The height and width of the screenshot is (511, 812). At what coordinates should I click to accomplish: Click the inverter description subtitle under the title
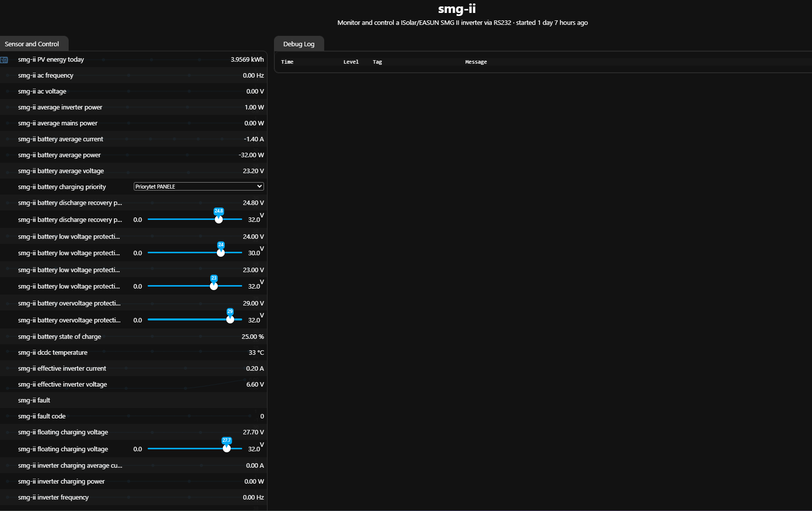click(462, 23)
